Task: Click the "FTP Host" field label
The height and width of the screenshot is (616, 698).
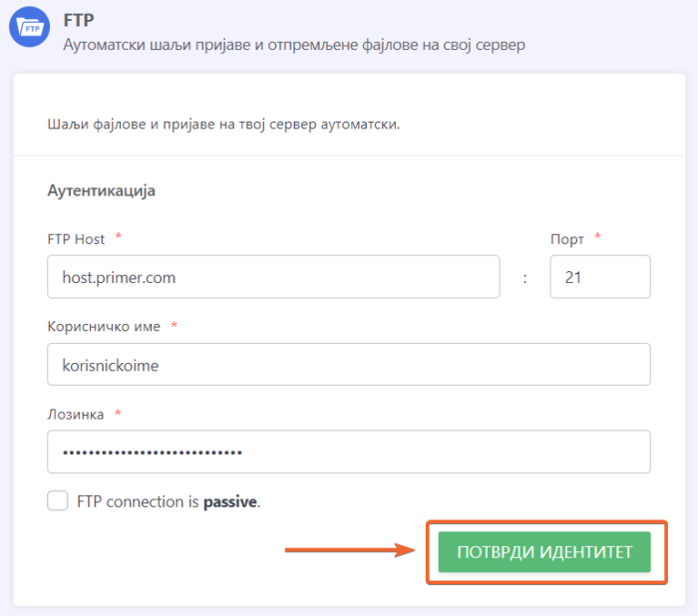Action: pos(76,238)
